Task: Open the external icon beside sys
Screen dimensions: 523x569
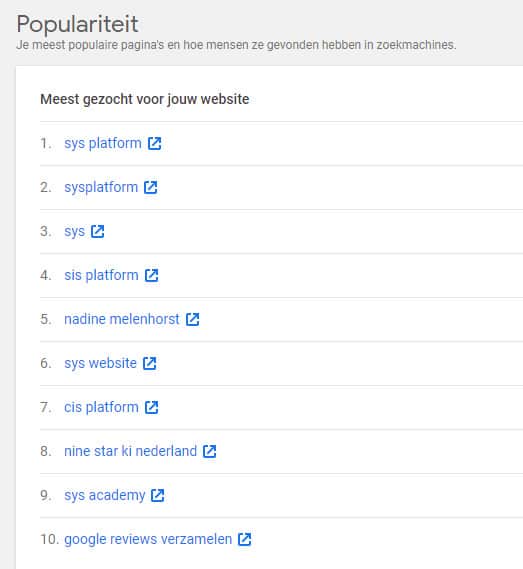Action: click(x=97, y=232)
